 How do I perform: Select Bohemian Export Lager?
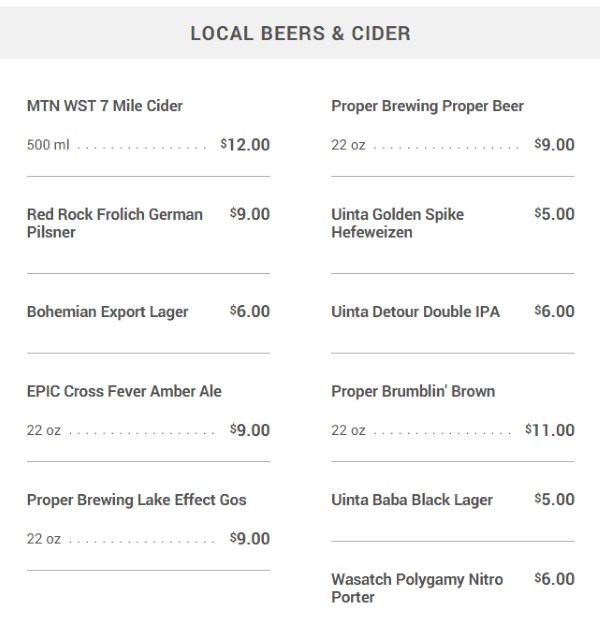tap(108, 312)
